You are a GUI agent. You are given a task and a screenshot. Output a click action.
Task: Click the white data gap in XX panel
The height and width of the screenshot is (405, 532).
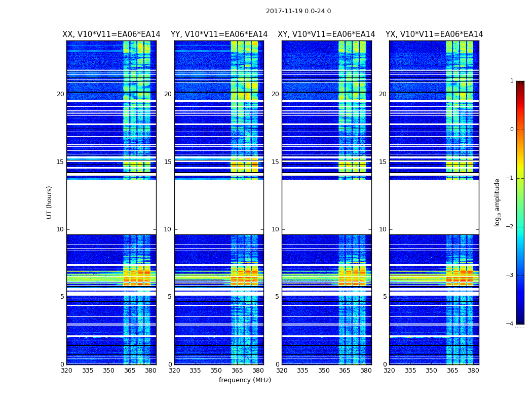pos(111,207)
